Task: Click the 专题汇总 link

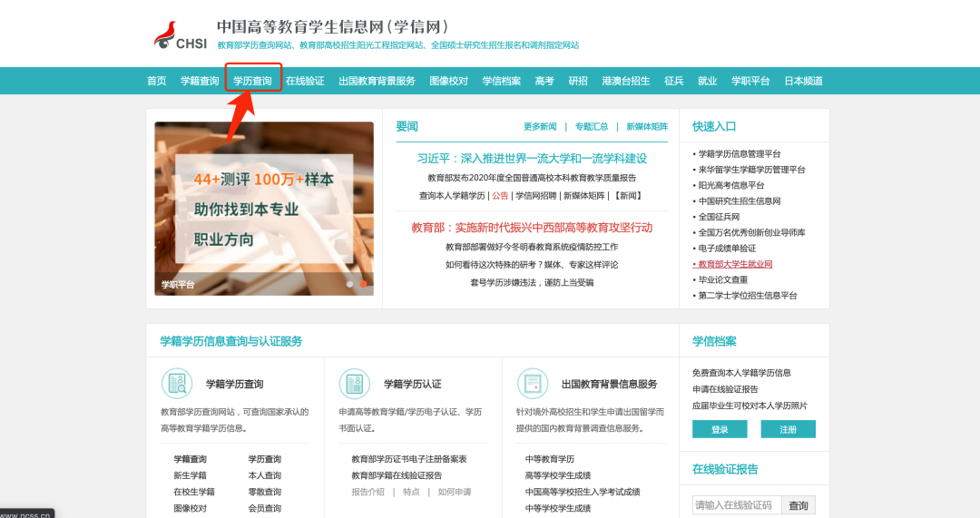Action: pyautogui.click(x=592, y=126)
